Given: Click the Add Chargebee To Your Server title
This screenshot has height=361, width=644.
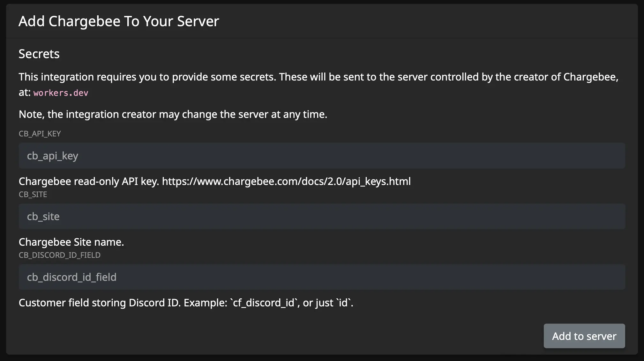Looking at the screenshot, I should (119, 21).
